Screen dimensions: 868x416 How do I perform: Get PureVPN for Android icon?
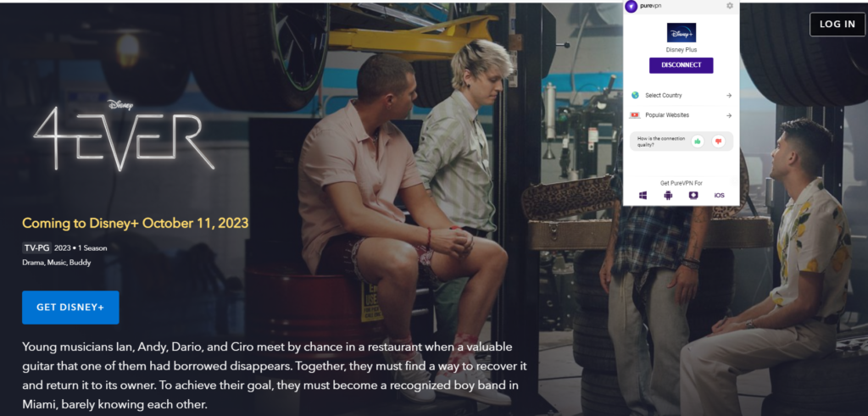pyautogui.click(x=668, y=195)
